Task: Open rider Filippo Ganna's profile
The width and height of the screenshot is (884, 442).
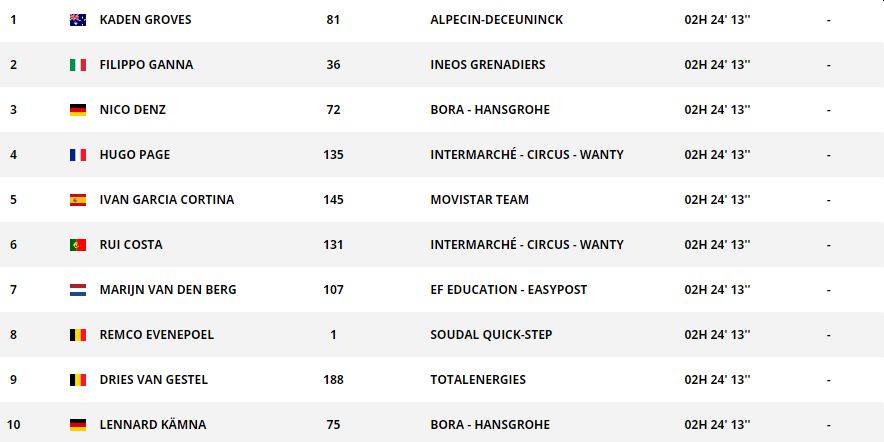Action: (146, 65)
